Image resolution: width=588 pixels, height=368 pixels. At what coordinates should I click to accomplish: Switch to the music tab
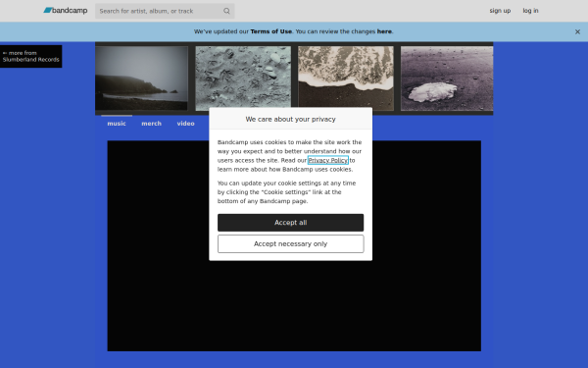[x=117, y=124]
